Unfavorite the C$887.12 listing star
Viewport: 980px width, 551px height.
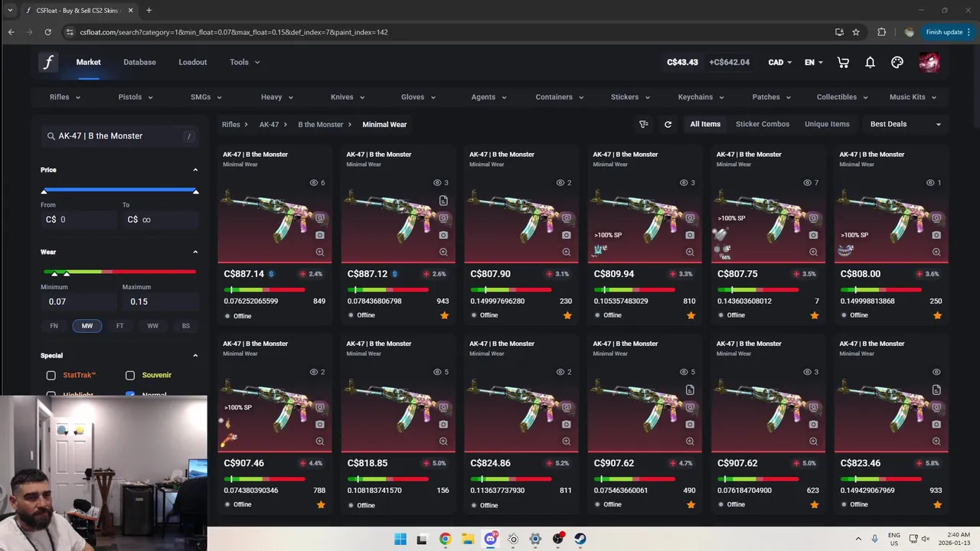click(x=444, y=315)
